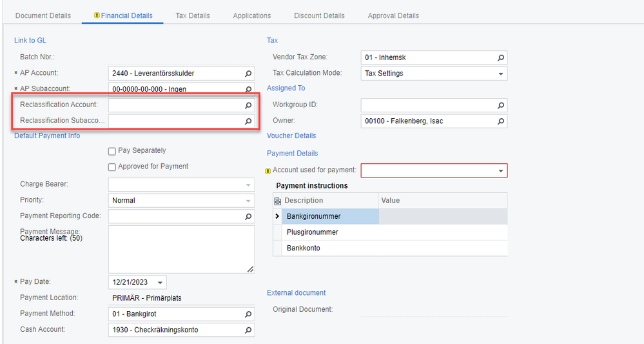Open the Tax Calculation Mode dropdown

point(501,74)
